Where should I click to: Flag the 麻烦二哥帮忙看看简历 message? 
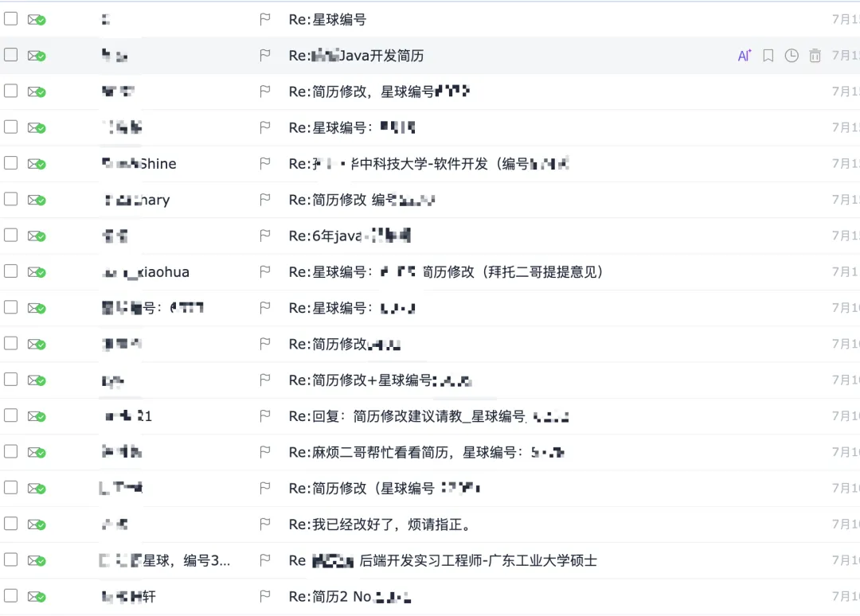coord(265,451)
